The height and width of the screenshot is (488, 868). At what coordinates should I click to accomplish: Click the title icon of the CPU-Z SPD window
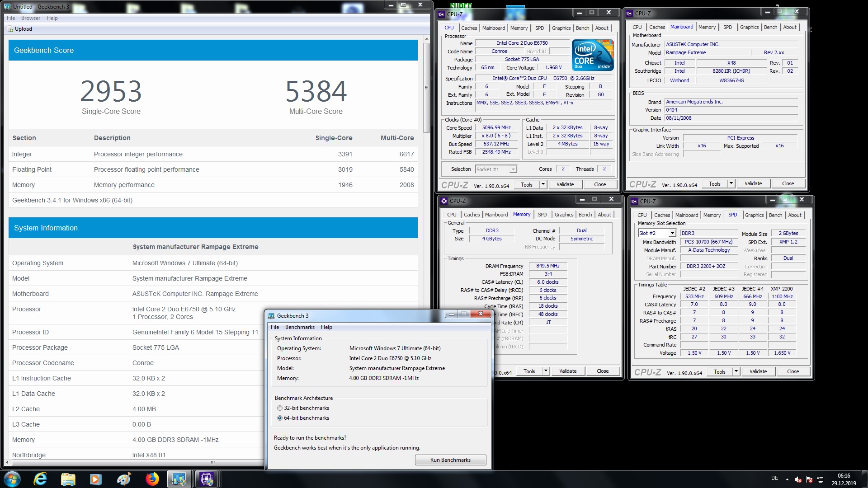click(x=634, y=202)
